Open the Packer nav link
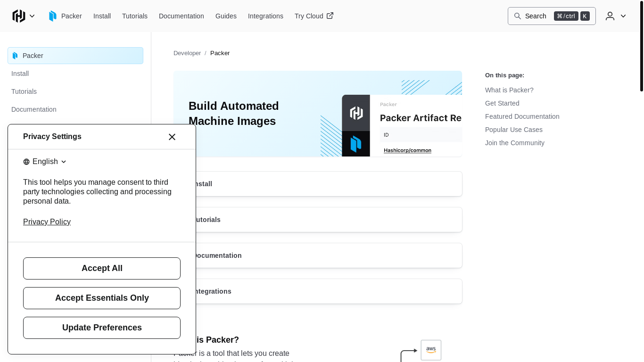644x362 pixels. tap(72, 16)
